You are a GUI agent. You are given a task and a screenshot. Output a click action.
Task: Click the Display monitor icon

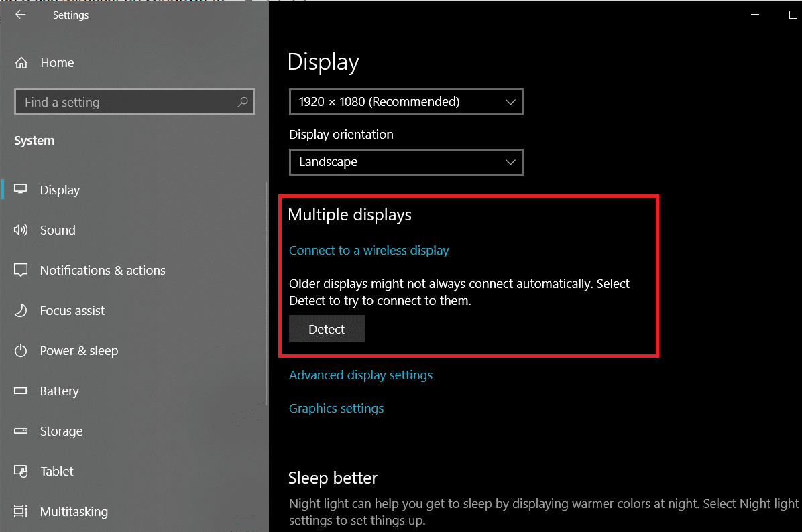[21, 189]
